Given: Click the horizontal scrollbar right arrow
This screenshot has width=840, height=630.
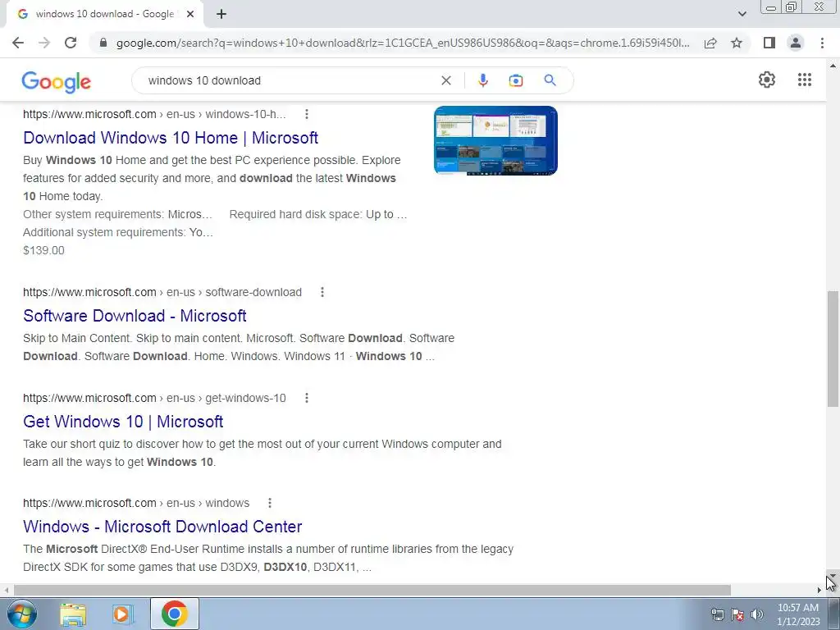Looking at the screenshot, I should click(819, 590).
